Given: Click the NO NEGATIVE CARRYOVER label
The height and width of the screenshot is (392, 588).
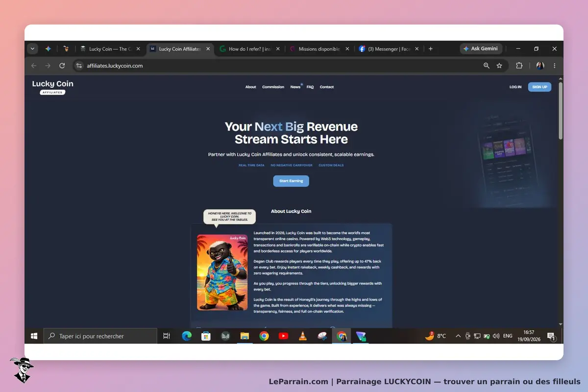Looking at the screenshot, I should point(292,166).
